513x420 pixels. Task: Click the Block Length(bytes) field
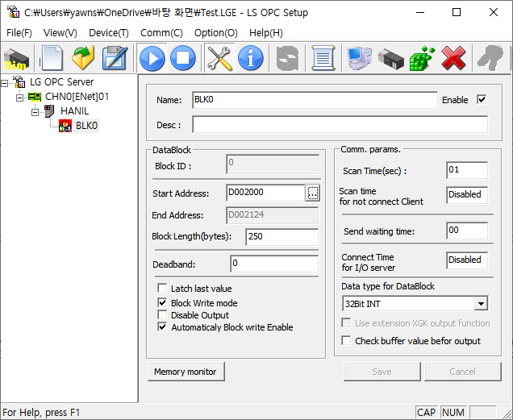(282, 237)
